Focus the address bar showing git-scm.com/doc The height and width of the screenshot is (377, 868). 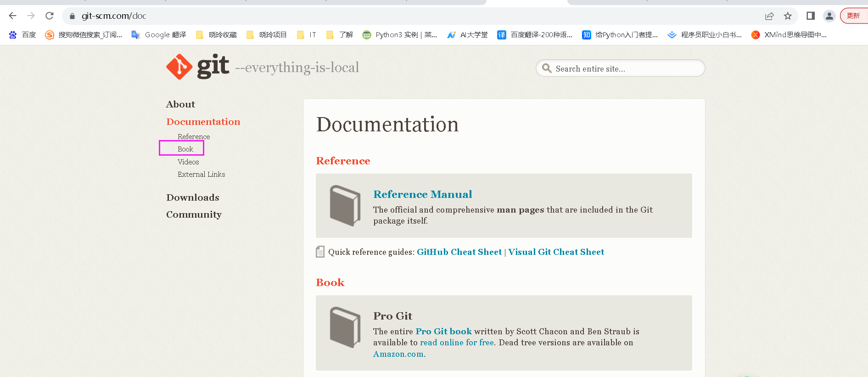413,16
